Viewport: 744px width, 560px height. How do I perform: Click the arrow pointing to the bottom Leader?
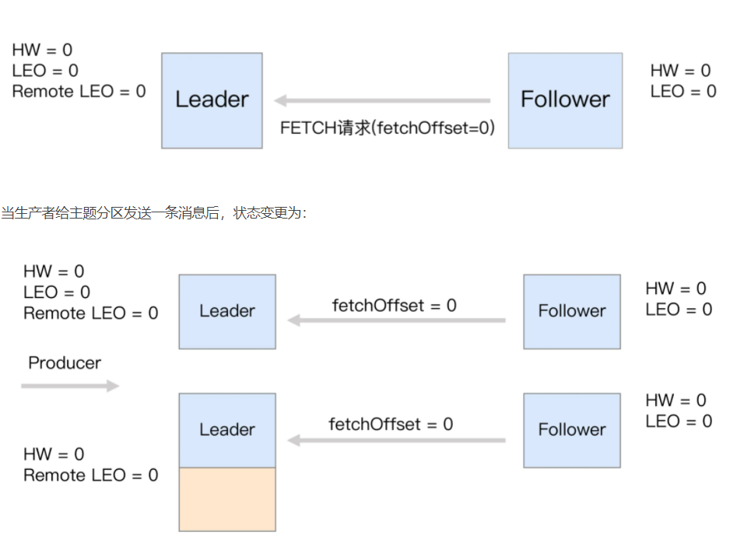click(396, 440)
